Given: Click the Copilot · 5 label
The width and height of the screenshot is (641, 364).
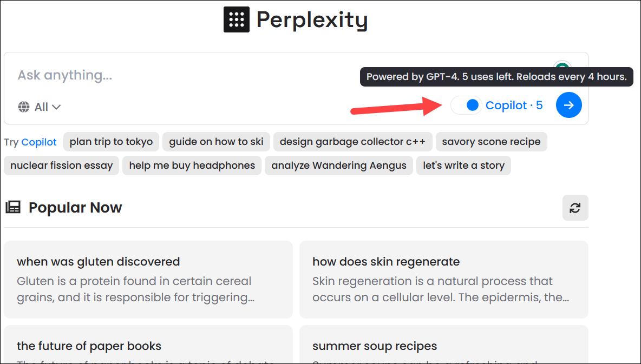Looking at the screenshot, I should (514, 105).
